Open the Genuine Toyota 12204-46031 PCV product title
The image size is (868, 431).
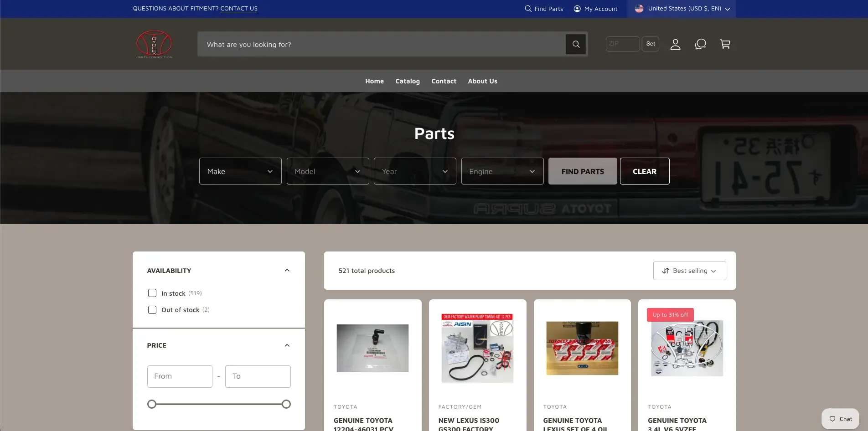click(x=363, y=424)
